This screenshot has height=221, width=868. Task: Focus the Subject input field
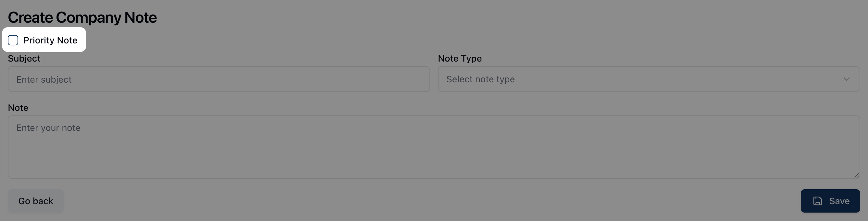click(x=218, y=79)
